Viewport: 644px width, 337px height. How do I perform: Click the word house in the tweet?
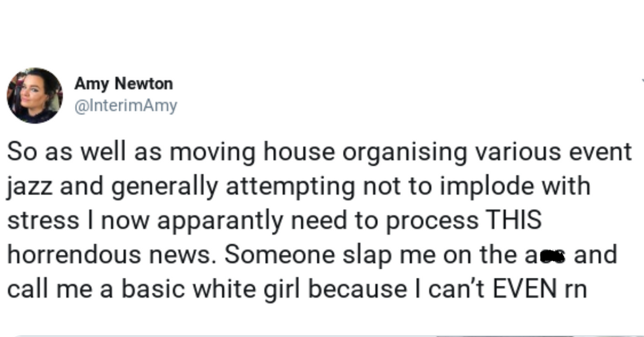(x=299, y=151)
